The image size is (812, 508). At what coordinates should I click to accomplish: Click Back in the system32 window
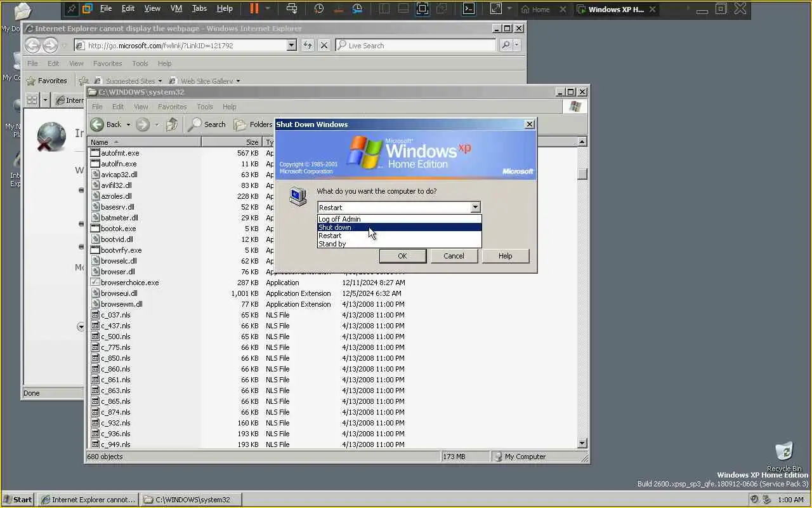tap(106, 124)
